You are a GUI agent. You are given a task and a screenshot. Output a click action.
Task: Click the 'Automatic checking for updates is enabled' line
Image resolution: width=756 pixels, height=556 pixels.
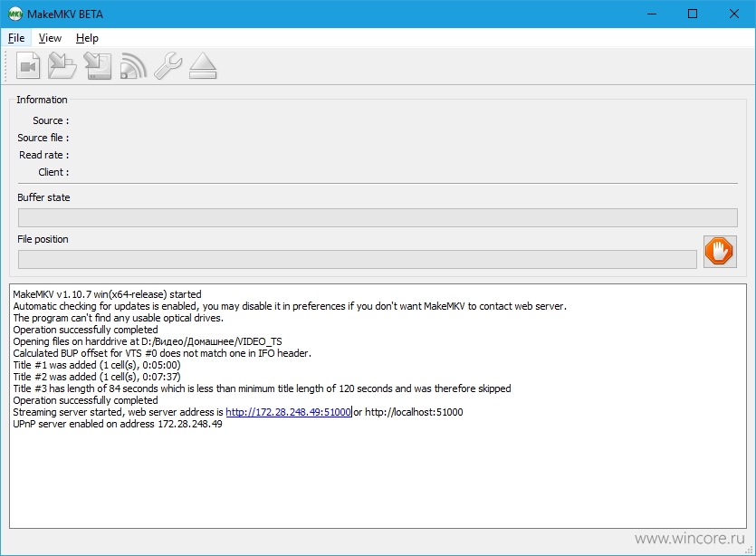coord(290,306)
